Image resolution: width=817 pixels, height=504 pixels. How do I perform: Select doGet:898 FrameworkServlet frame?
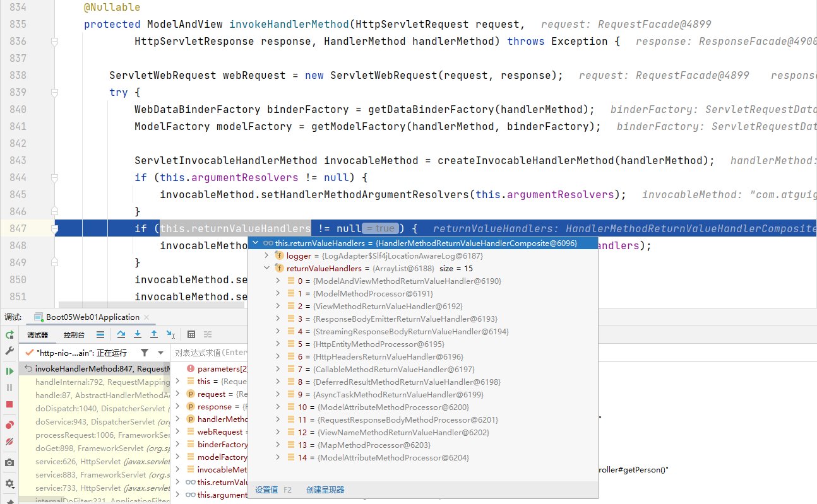click(95, 448)
